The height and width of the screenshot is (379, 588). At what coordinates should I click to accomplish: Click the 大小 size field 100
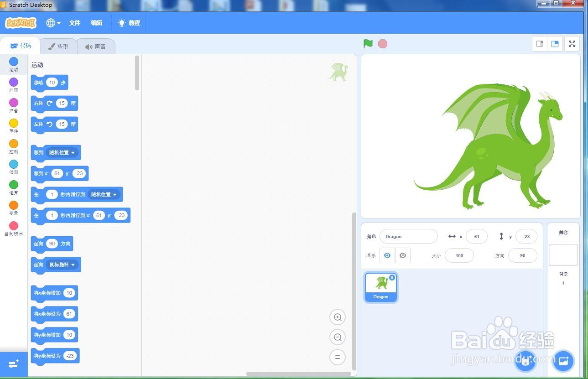(459, 255)
